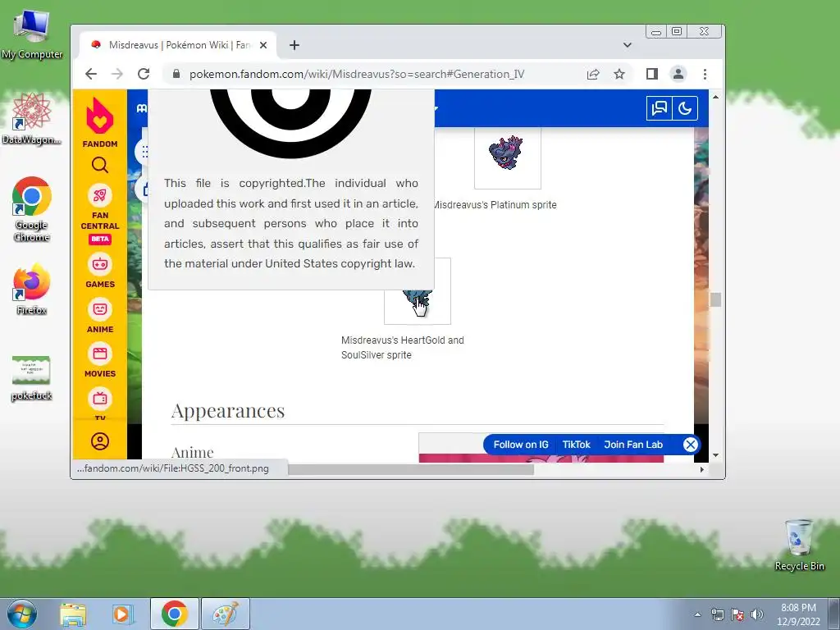Open the wiki discussions icon
Screen dimensions: 840x630
(659, 108)
